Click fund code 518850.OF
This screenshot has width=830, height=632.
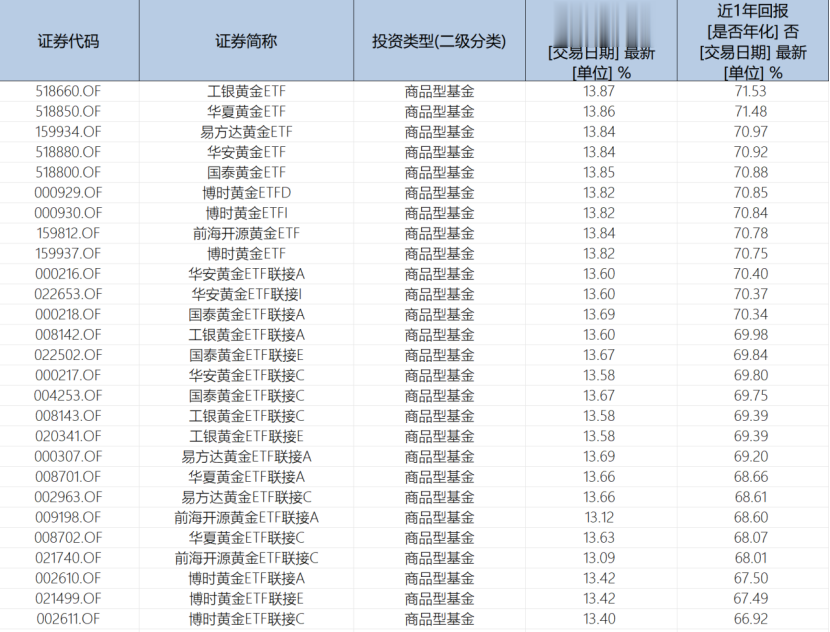68,112
